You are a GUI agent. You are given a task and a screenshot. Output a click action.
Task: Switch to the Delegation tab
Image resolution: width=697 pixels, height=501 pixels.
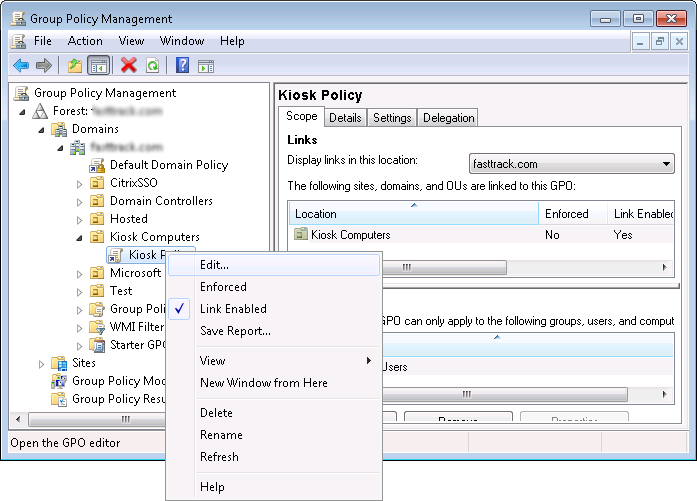(449, 118)
